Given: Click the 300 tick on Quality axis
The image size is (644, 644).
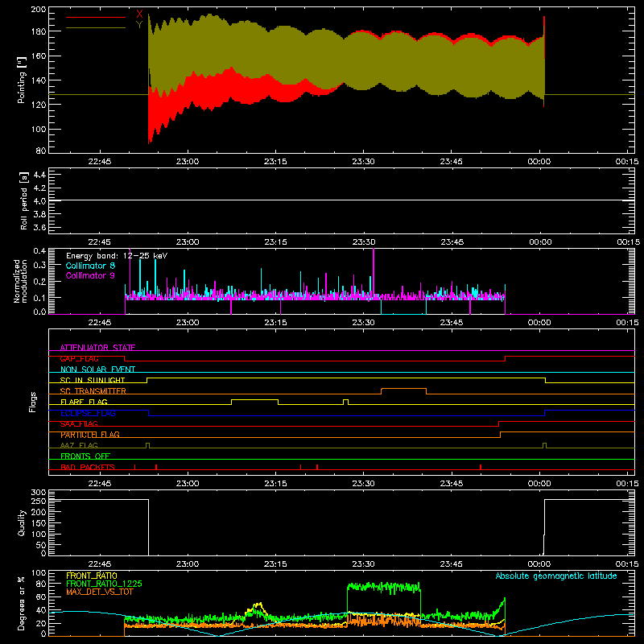Looking at the screenshot, I should pyautogui.click(x=39, y=493).
